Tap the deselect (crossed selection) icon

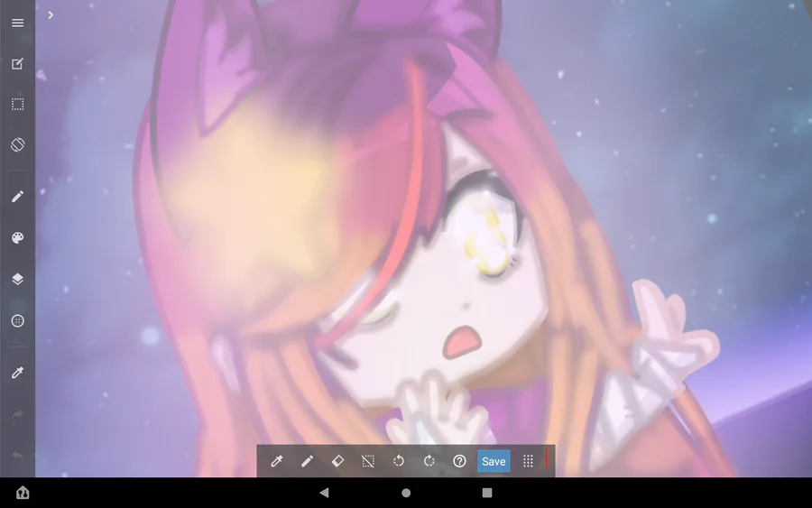[368, 461]
